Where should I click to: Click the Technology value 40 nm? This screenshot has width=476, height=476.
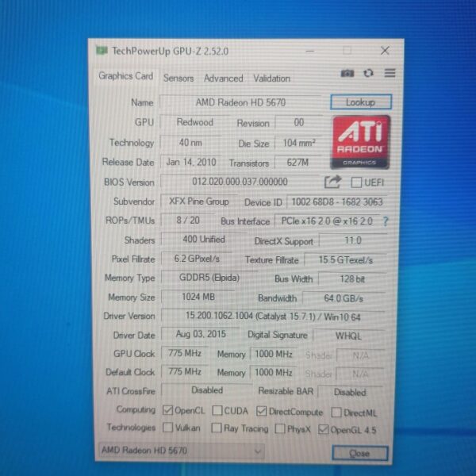click(x=190, y=142)
